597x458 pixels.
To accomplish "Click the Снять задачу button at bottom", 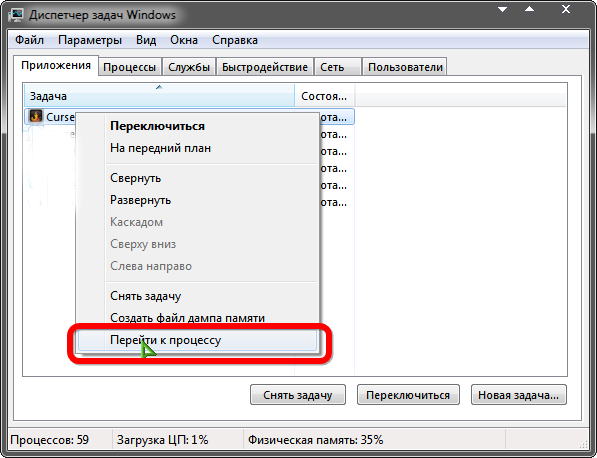I will click(298, 395).
